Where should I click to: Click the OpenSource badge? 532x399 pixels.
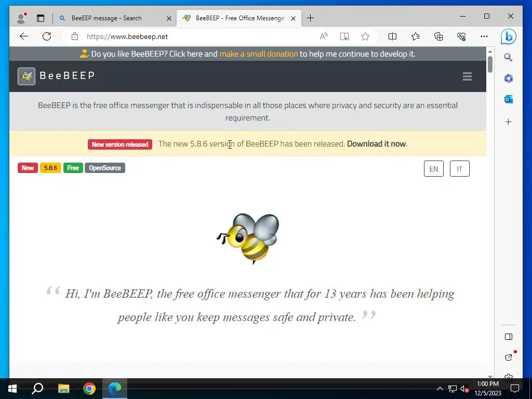[x=105, y=168]
